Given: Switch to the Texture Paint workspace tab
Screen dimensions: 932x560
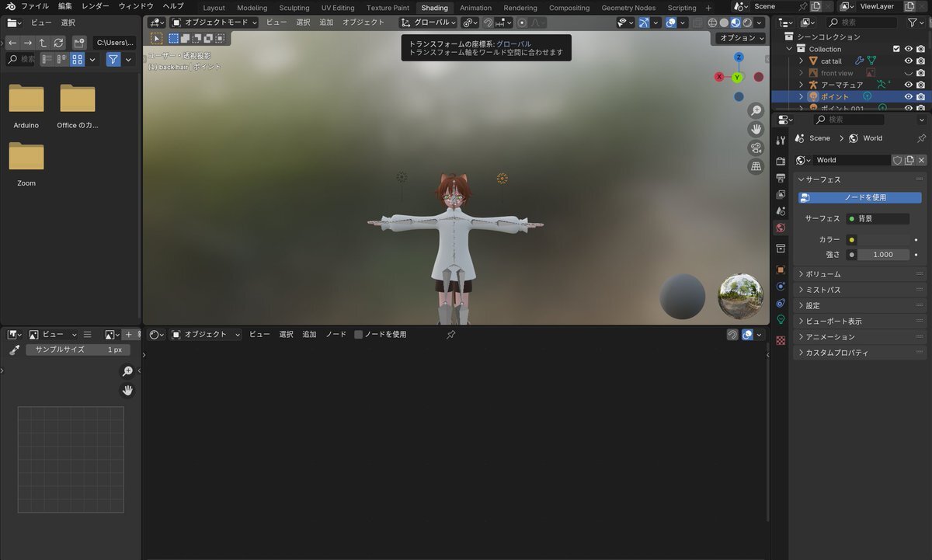Looking at the screenshot, I should [x=388, y=8].
